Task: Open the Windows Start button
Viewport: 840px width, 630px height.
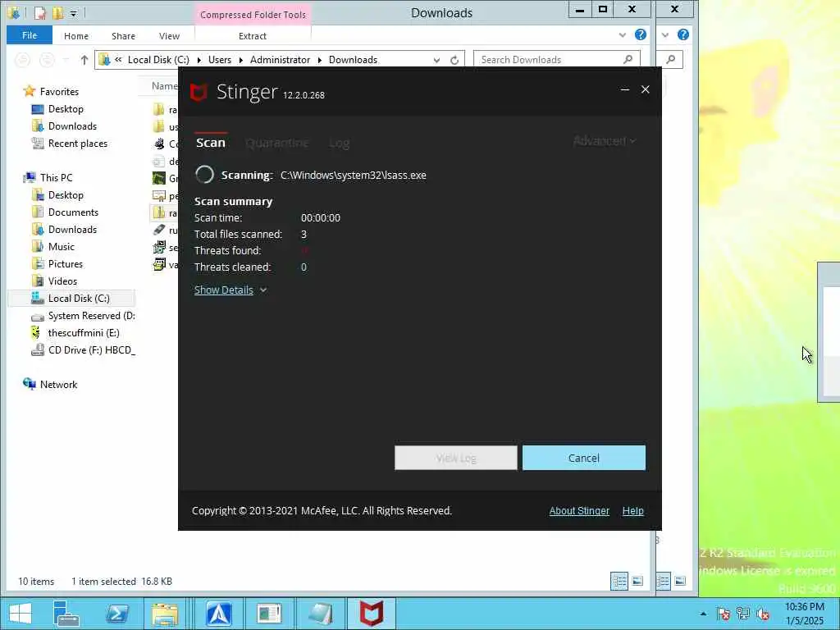Action: coord(20,614)
